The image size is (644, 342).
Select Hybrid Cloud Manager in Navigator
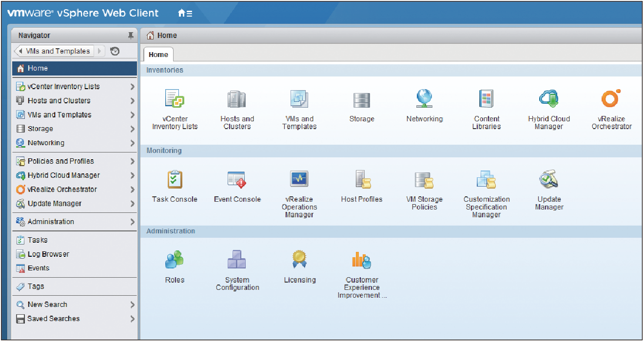click(x=74, y=175)
